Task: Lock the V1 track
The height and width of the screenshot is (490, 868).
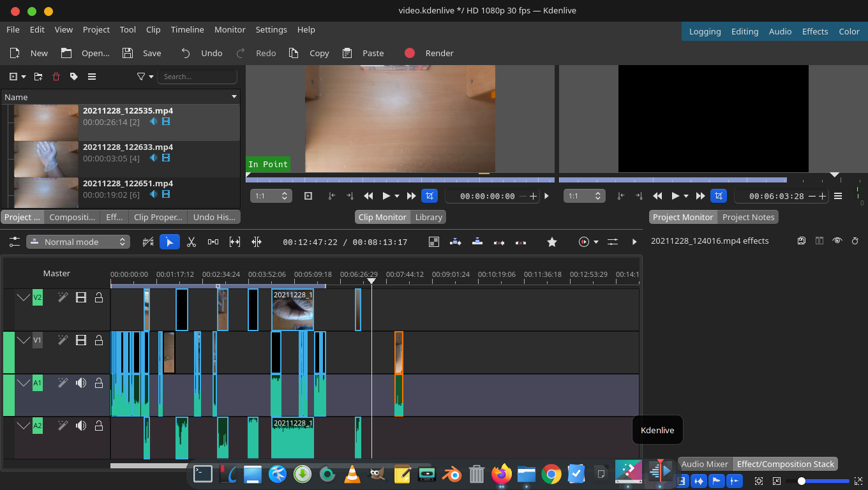Action: 99,340
